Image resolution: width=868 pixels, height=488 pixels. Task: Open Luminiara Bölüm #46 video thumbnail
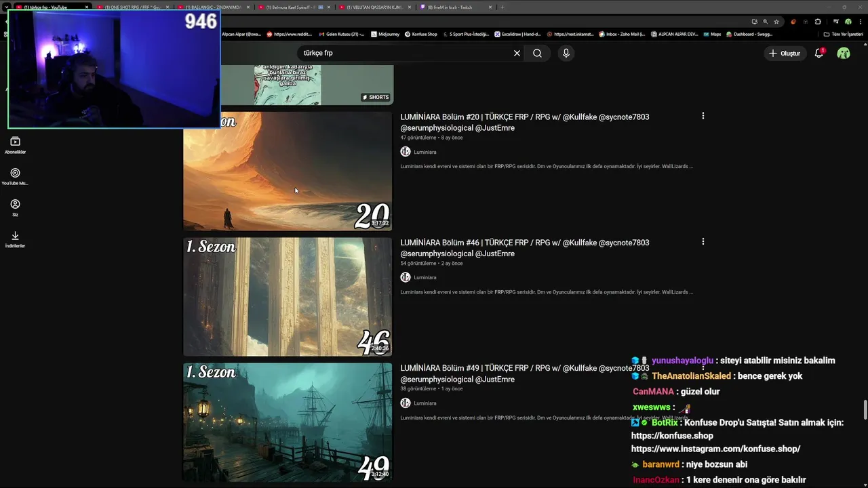tap(288, 296)
